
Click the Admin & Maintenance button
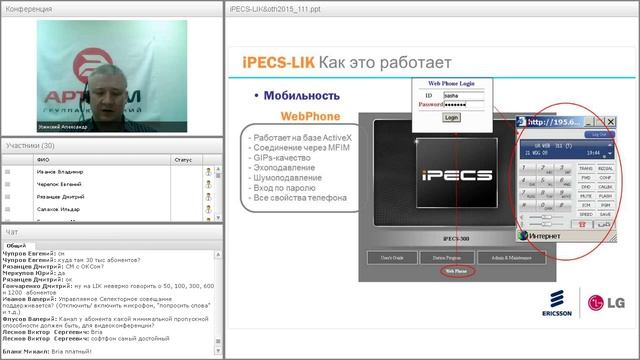(x=511, y=258)
